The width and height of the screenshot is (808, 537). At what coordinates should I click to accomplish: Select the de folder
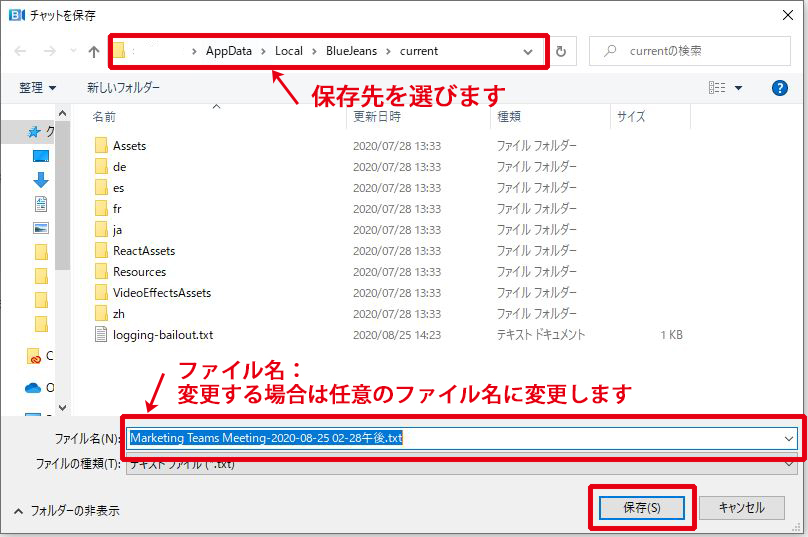click(120, 167)
